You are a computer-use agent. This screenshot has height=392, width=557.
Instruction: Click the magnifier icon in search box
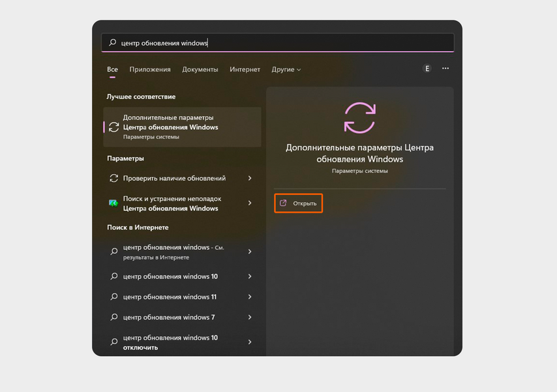pyautogui.click(x=113, y=42)
